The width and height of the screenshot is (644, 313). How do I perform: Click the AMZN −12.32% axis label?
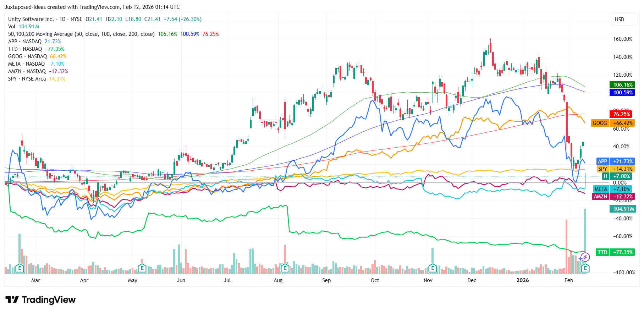pos(613,197)
